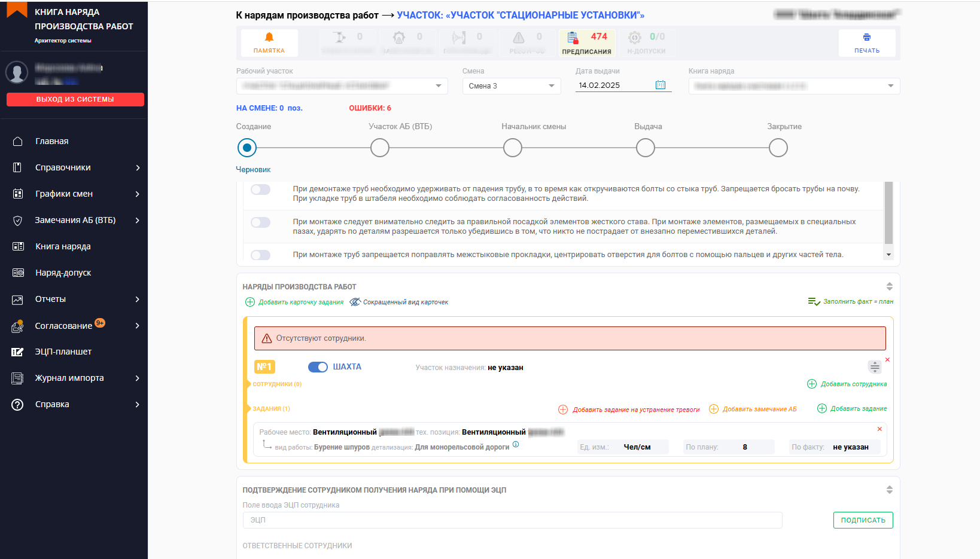Disable the ШАХТА toggle switch
The height and width of the screenshot is (559, 980).
point(318,367)
